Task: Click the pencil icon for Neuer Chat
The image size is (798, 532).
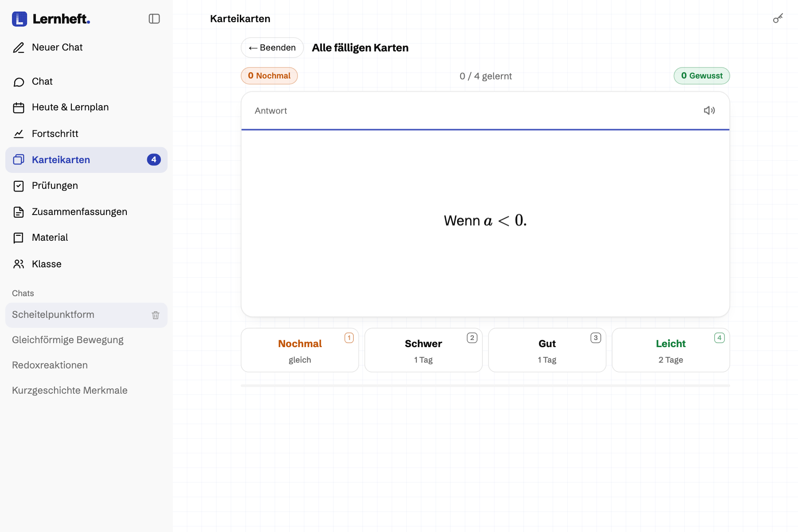Action: (x=19, y=47)
